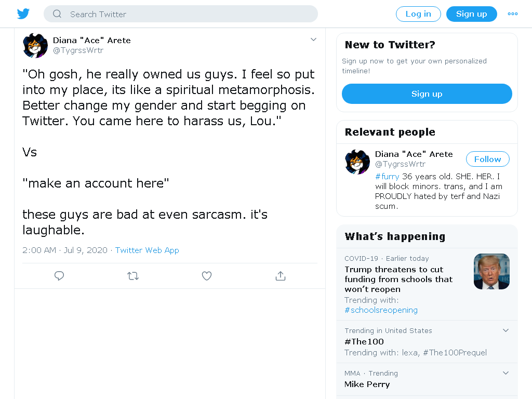Click the Log in button
Viewport: 532px width, 399px height.
pyautogui.click(x=418, y=14)
